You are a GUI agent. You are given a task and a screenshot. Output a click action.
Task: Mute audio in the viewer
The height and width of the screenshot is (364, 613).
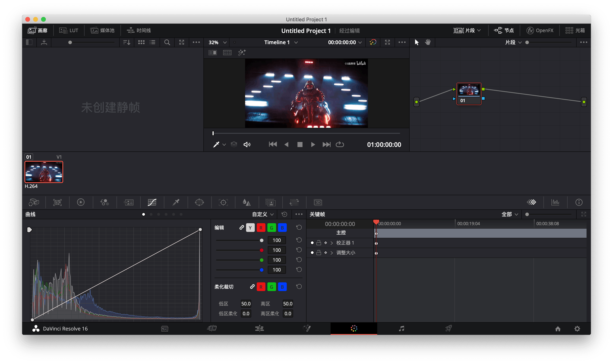point(247,144)
